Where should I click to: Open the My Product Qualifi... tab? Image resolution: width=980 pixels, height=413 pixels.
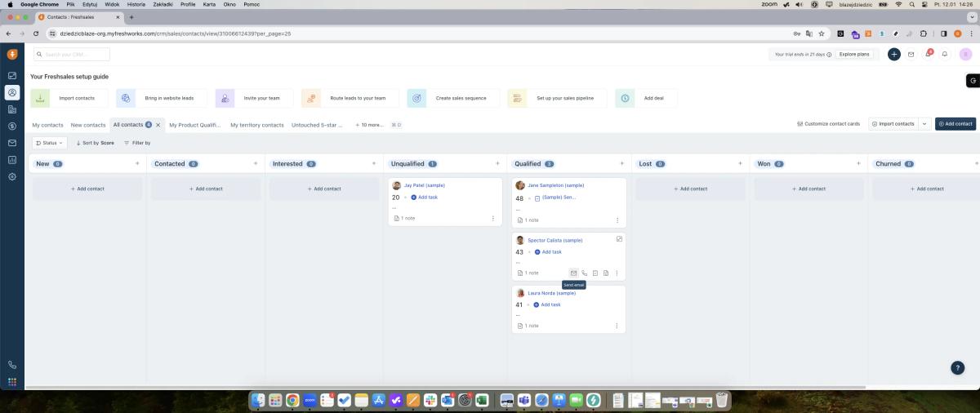(195, 125)
